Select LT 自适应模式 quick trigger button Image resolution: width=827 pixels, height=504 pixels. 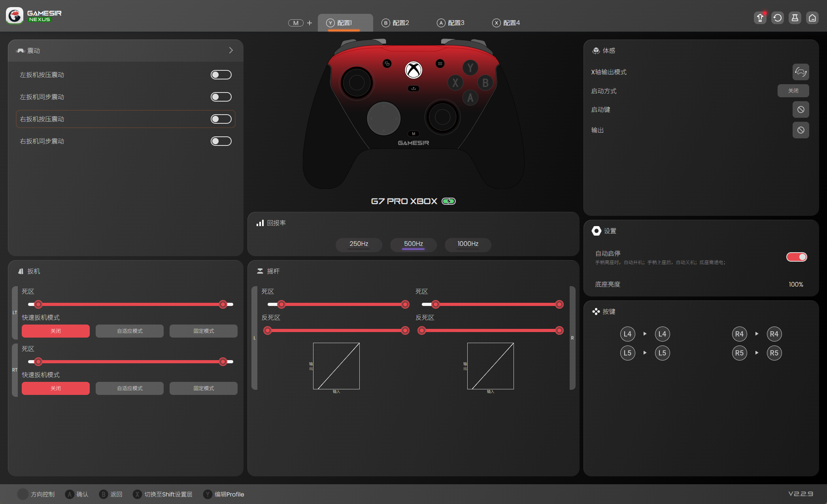tap(130, 331)
